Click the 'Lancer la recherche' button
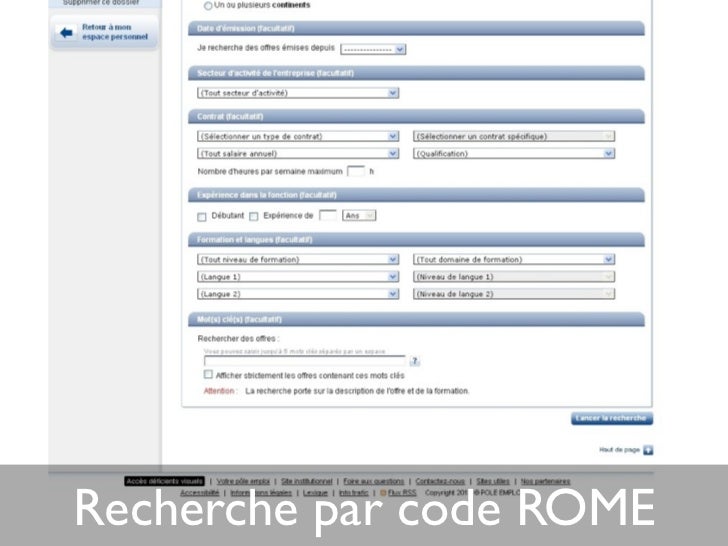Screen dimensions: 728x546 (612, 418)
